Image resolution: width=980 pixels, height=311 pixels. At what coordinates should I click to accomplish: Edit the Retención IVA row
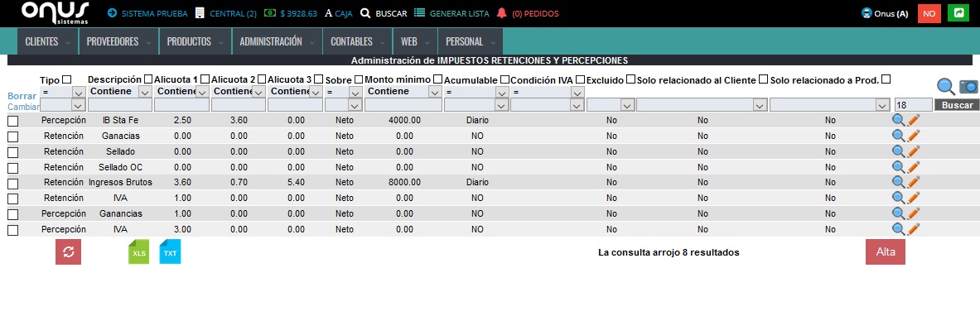pos(913,198)
